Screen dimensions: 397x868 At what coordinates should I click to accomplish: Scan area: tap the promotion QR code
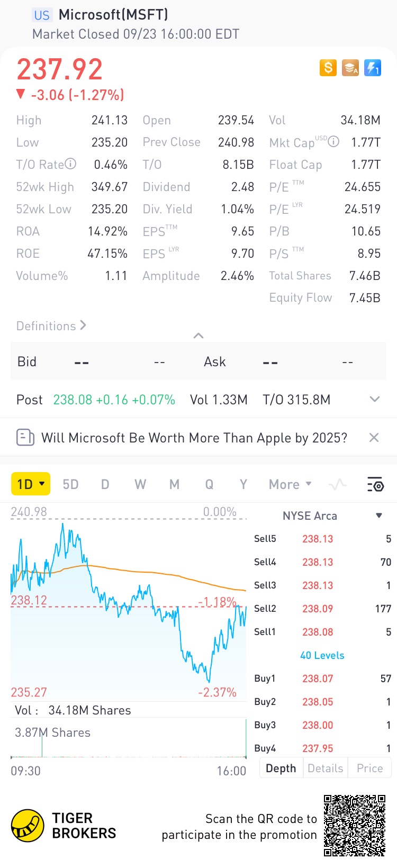pos(355,825)
